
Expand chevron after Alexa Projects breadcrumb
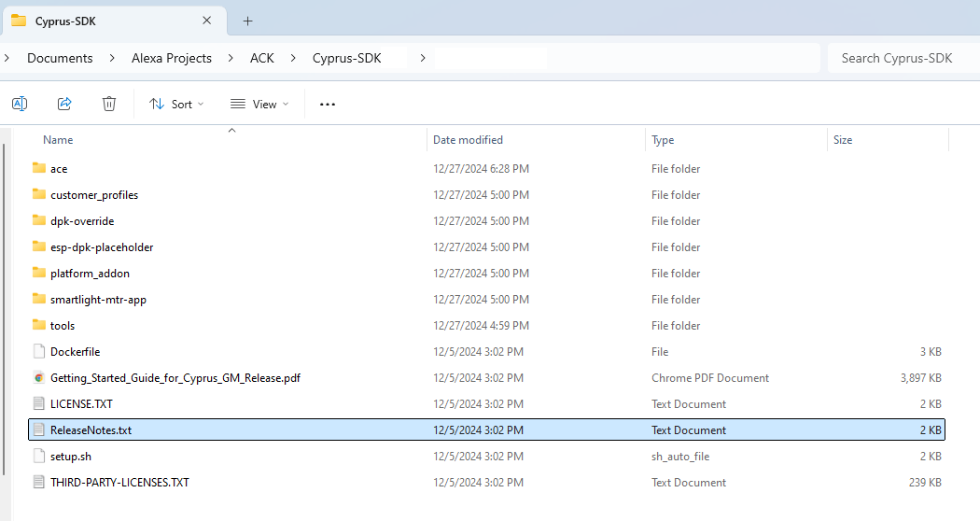(x=231, y=58)
